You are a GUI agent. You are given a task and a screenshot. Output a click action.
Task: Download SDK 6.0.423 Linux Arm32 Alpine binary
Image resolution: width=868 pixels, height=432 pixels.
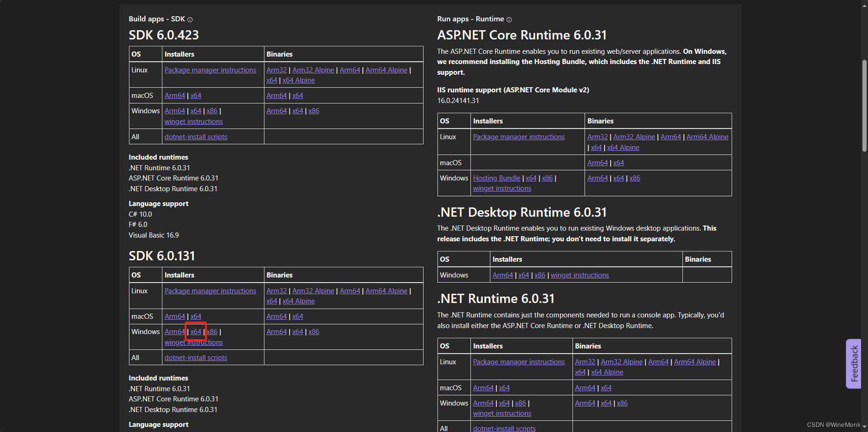point(313,70)
